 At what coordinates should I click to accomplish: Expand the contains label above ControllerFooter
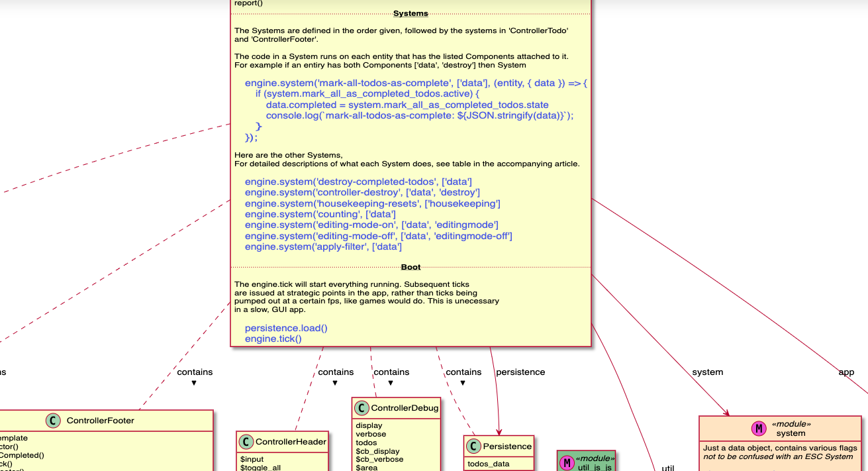tap(195, 372)
